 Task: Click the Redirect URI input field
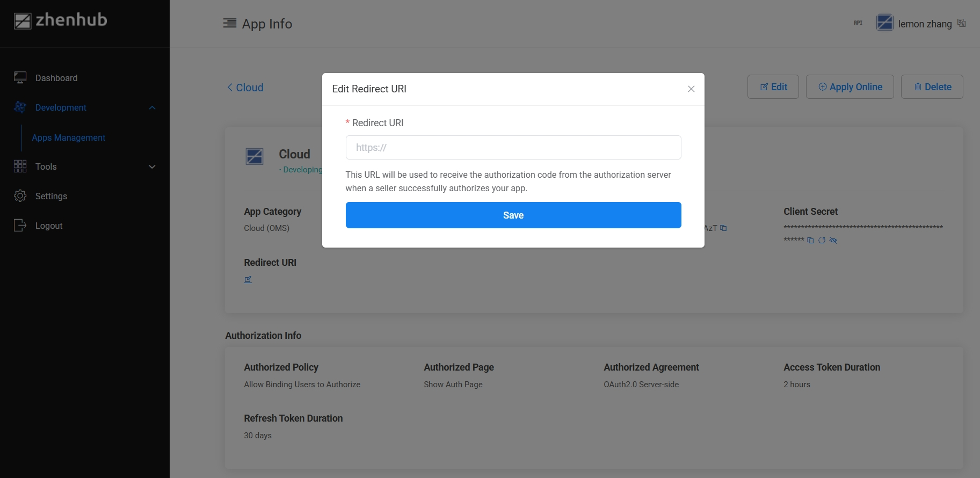[x=513, y=148]
